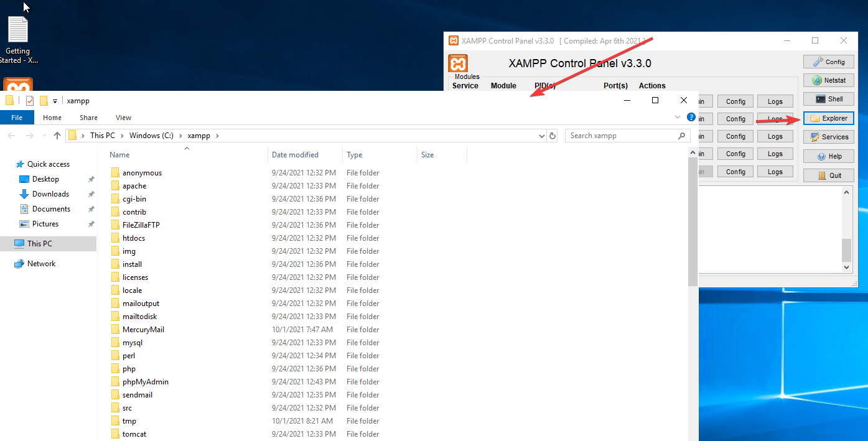Open Explorer button in XAMPP Control Panel
The height and width of the screenshot is (441, 868).
pos(828,118)
